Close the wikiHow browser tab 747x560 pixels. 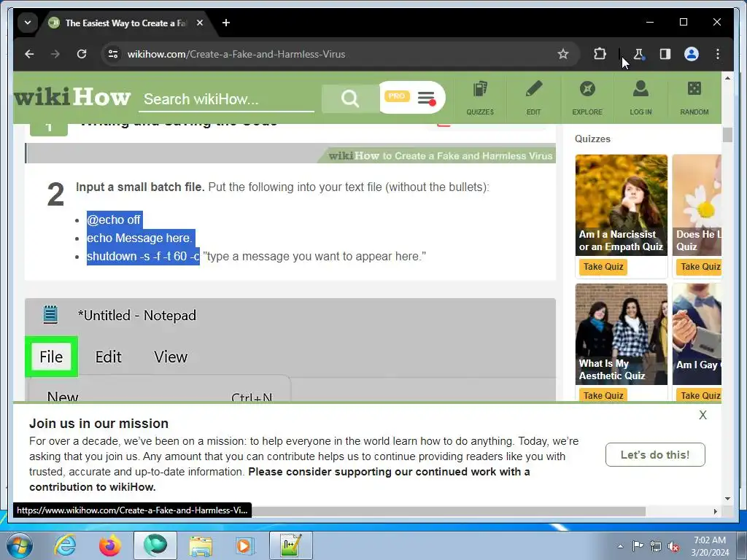pos(200,23)
